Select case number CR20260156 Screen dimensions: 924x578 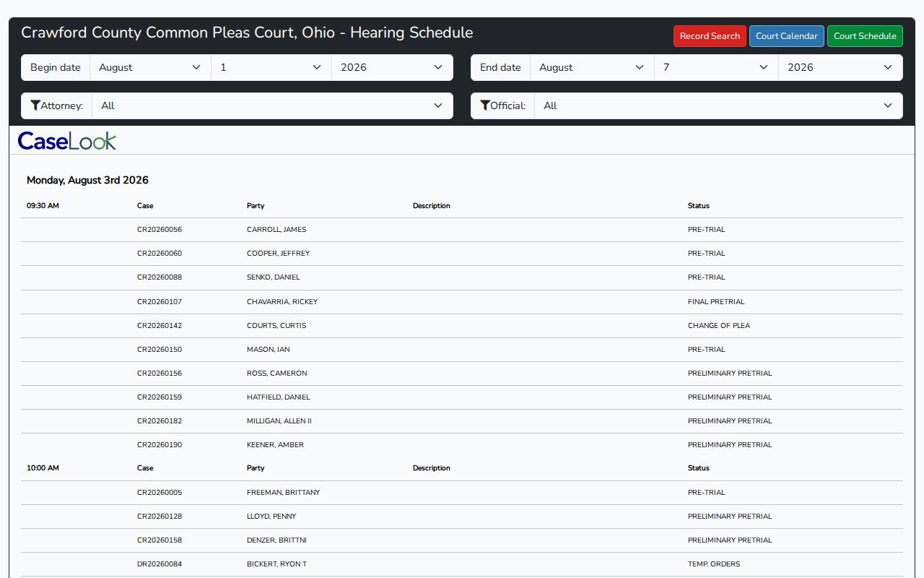160,374
